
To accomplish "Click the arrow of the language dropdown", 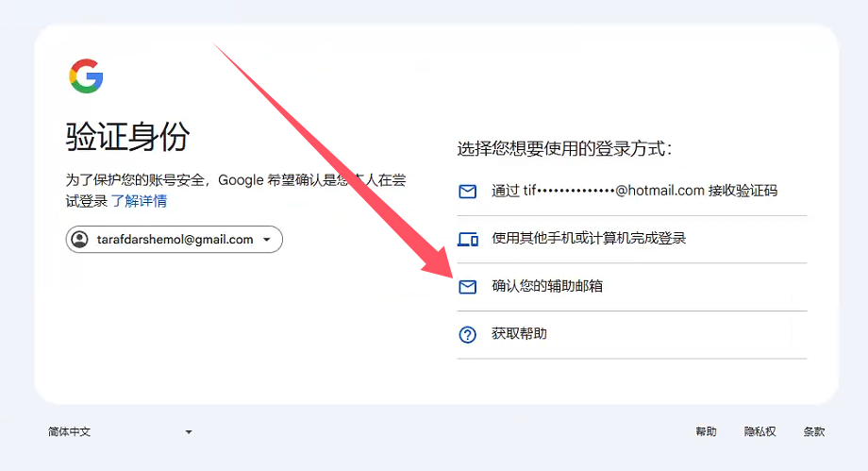I will [x=189, y=432].
